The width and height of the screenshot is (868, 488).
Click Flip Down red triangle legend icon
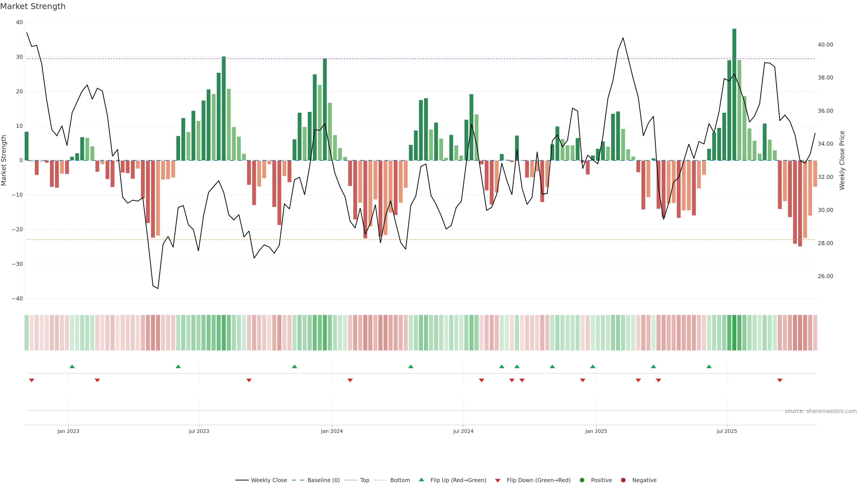498,481
